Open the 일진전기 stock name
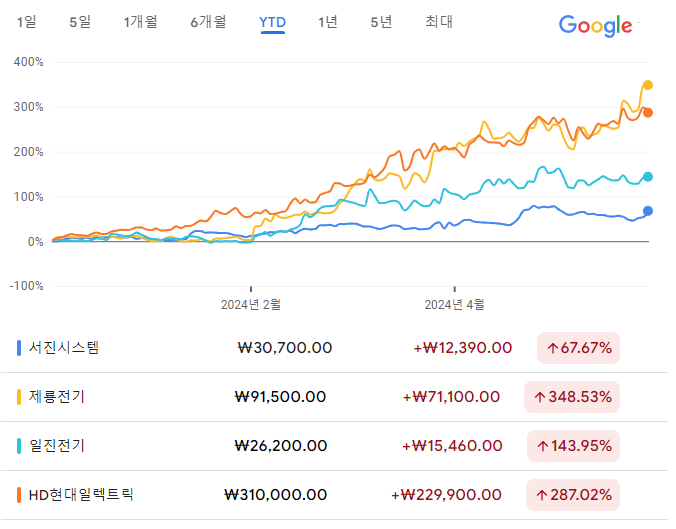 click(x=57, y=446)
